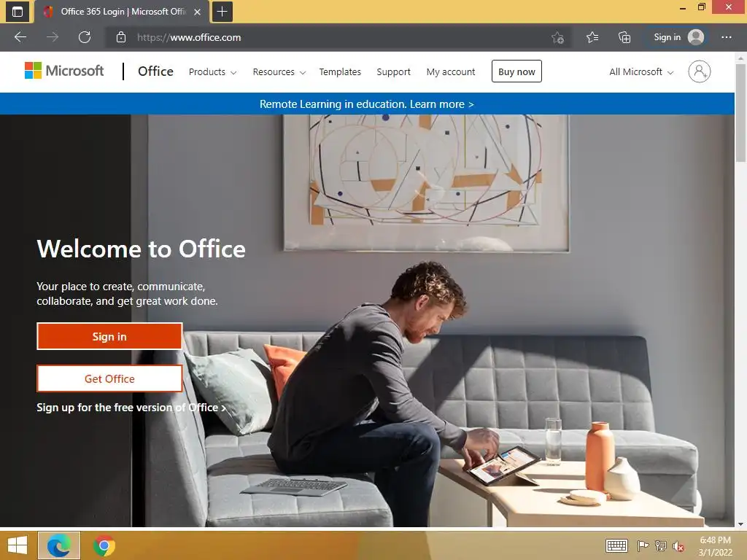
Task: Open the Favorites list icon
Action: click(x=592, y=37)
